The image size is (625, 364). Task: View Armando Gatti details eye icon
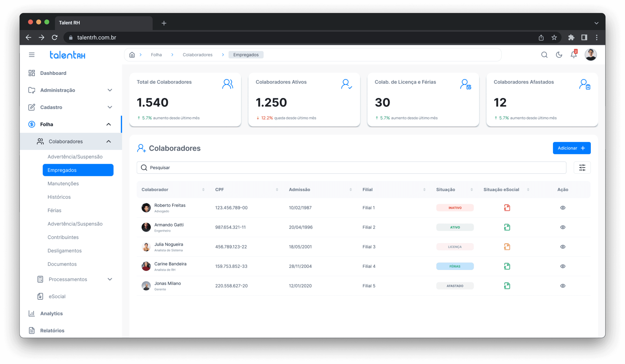coord(563,227)
